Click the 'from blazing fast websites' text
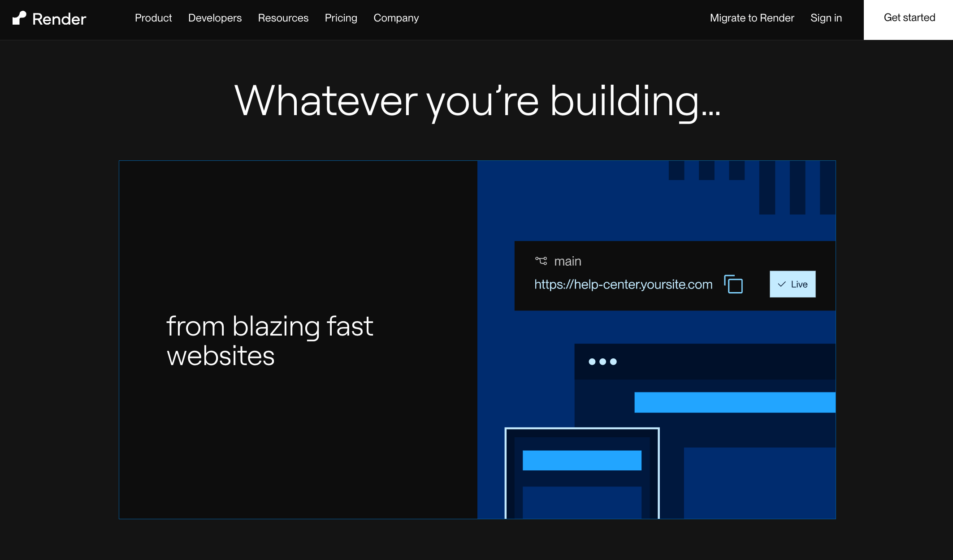 click(269, 340)
